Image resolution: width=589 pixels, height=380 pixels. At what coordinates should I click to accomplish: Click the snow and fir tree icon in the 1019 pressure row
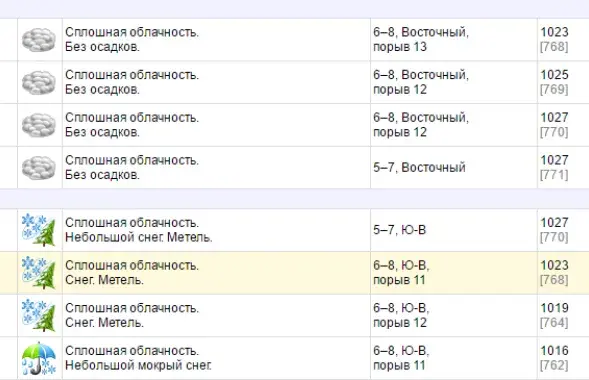point(39,315)
